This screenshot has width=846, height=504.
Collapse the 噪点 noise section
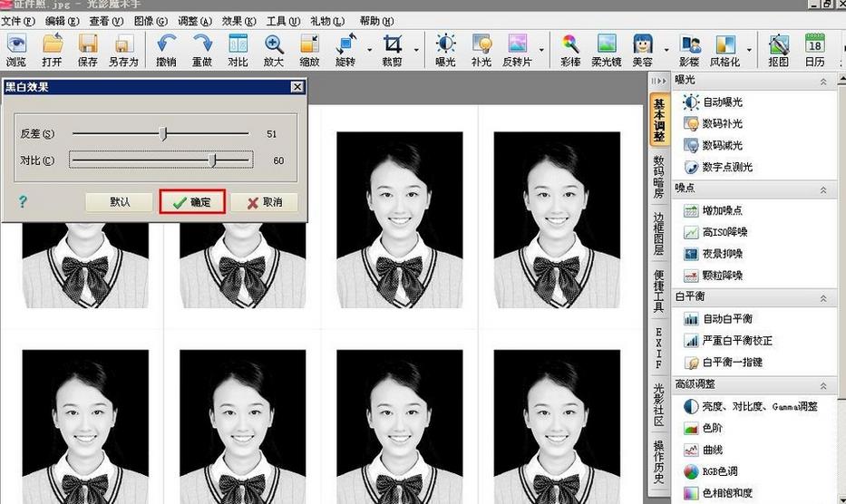[x=823, y=189]
